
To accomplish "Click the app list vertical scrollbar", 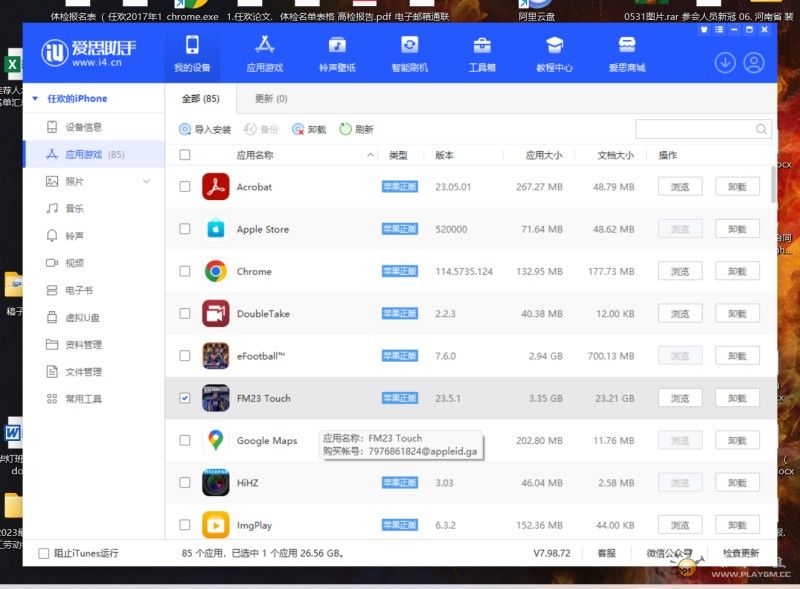I will point(774,185).
